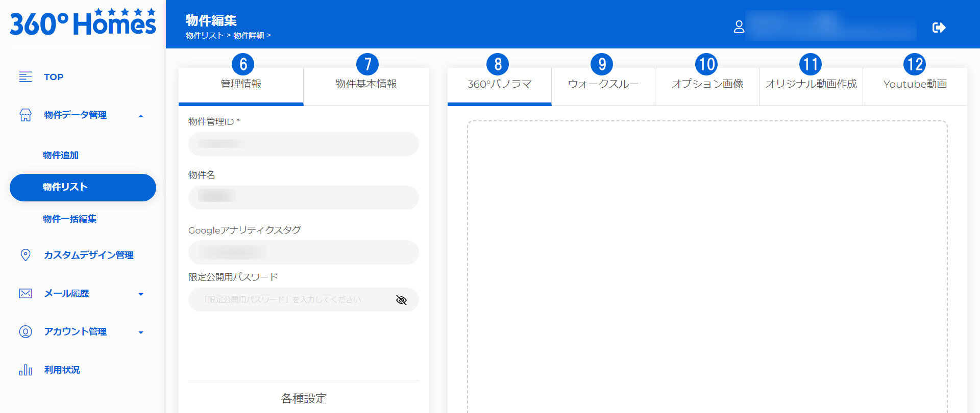Click the bar chart icon for 利用状況
The image size is (980, 413).
click(26, 370)
